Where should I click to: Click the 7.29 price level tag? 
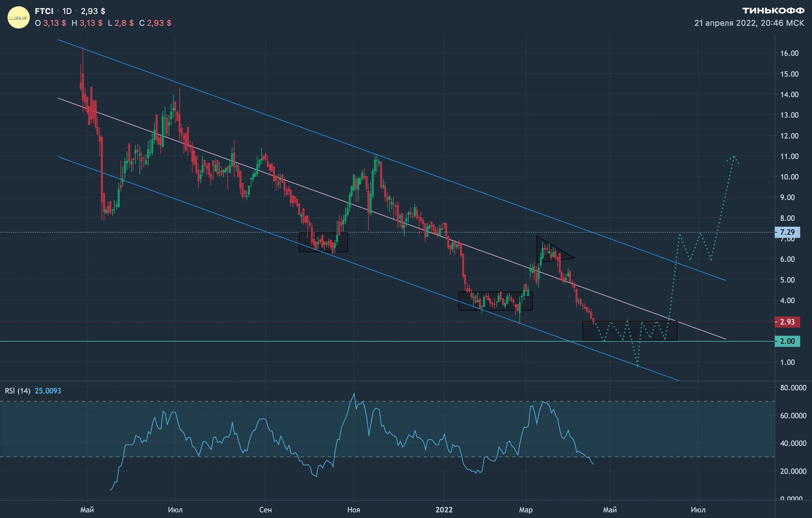pyautogui.click(x=787, y=232)
